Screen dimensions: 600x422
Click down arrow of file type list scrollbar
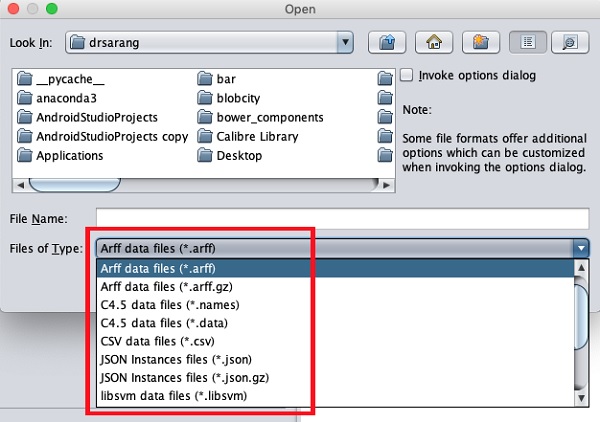point(581,398)
